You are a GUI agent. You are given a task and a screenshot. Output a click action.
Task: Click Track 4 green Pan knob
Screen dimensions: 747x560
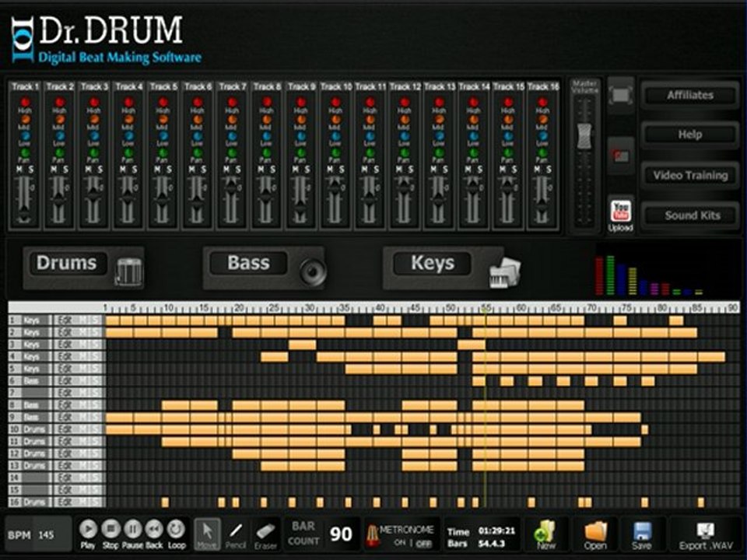[128, 153]
